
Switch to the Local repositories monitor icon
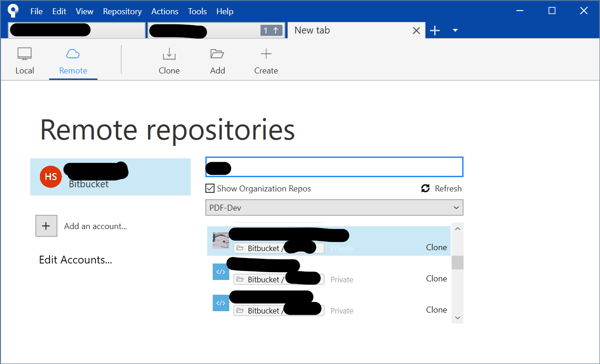pos(24,54)
